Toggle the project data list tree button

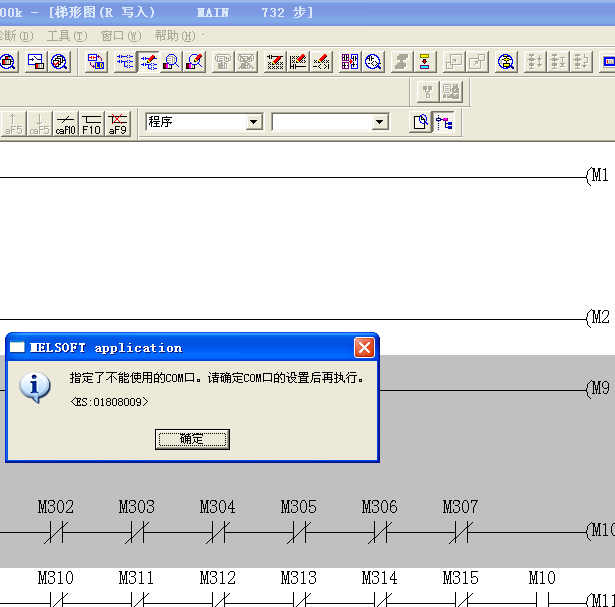443,122
